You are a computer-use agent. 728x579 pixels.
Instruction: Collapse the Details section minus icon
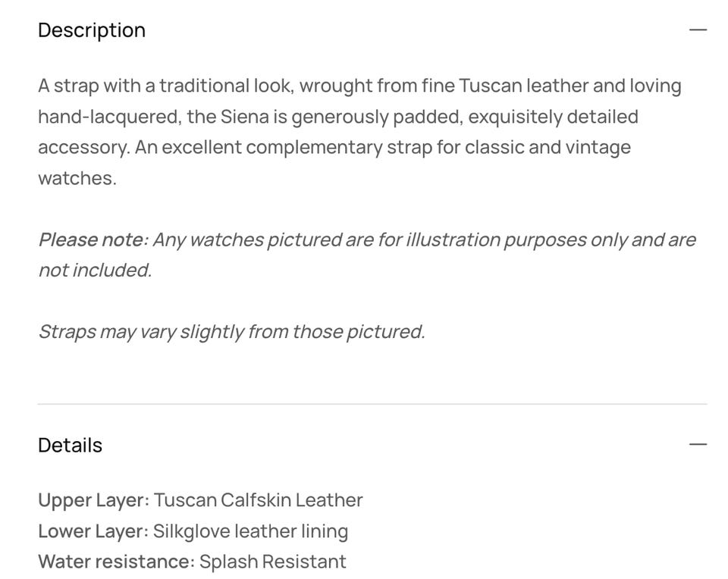(x=698, y=445)
